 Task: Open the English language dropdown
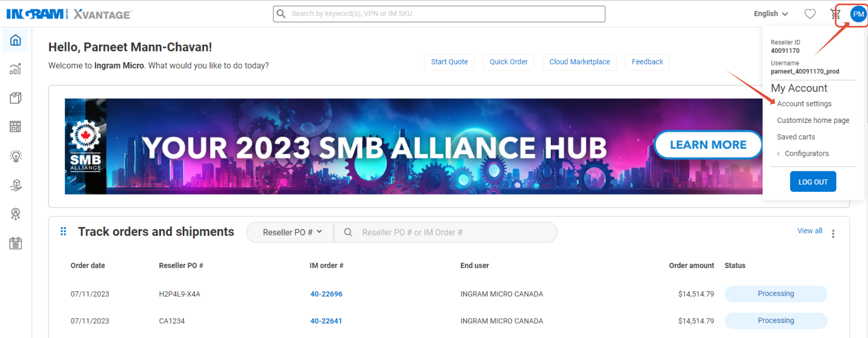click(771, 14)
